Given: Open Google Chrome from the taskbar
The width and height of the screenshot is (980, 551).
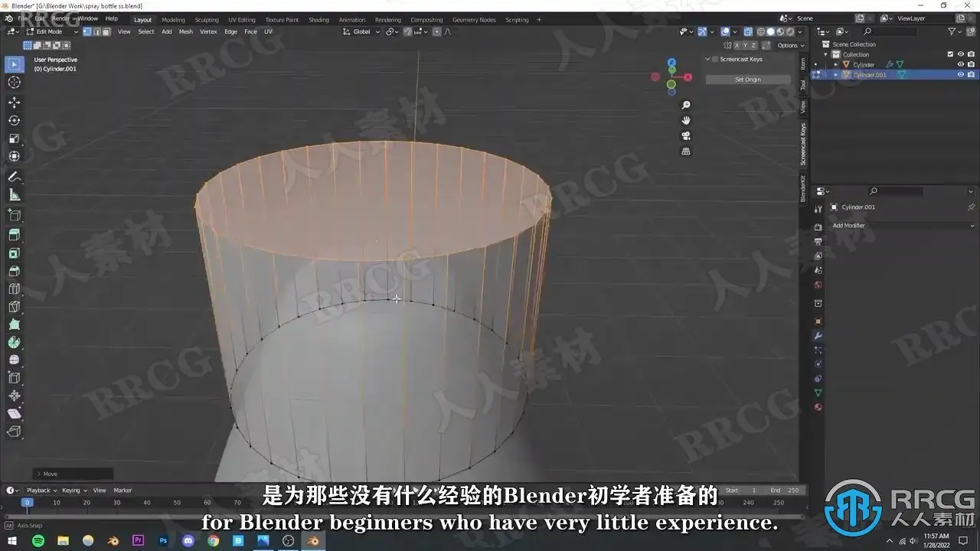Looking at the screenshot, I should [213, 541].
